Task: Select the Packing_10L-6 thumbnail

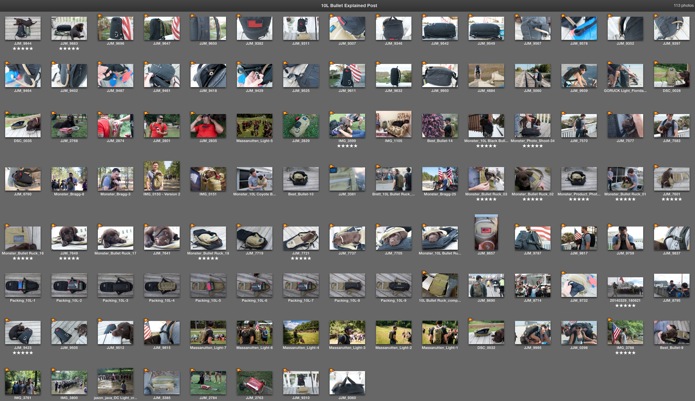Action: [254, 285]
